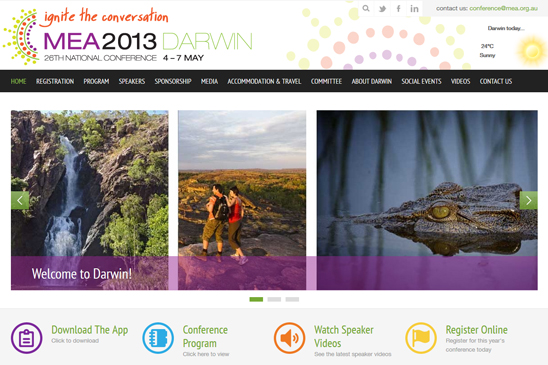Click the MEA 2013 Darwin logo

[x=128, y=36]
